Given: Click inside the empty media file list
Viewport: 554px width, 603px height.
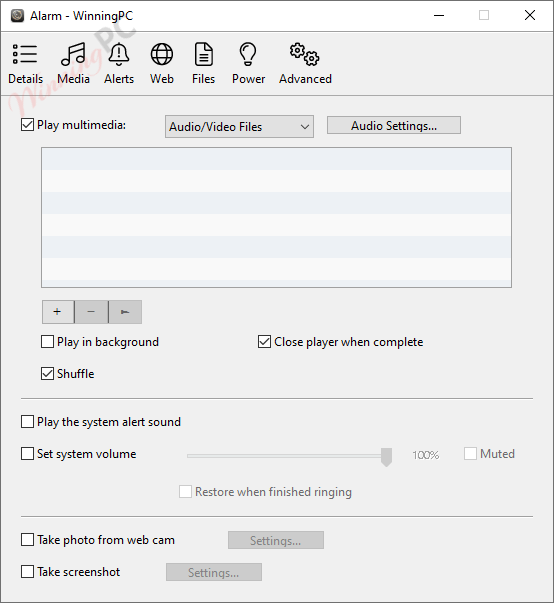Looking at the screenshot, I should (x=276, y=217).
